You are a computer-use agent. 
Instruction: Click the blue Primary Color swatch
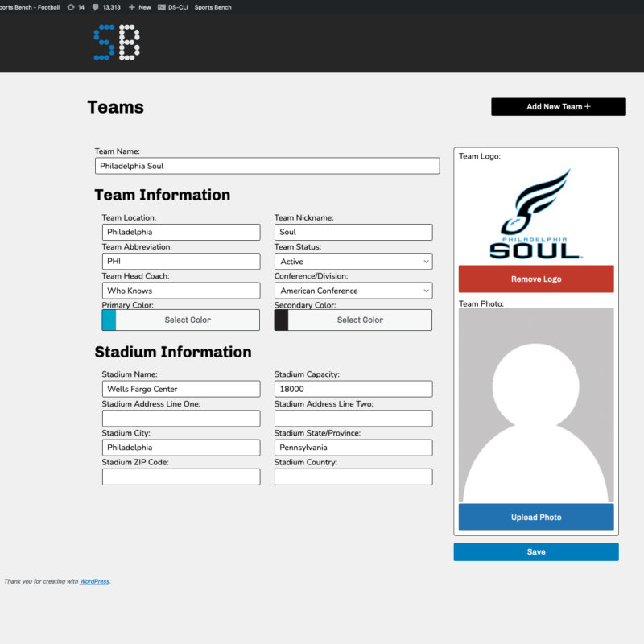pos(109,320)
